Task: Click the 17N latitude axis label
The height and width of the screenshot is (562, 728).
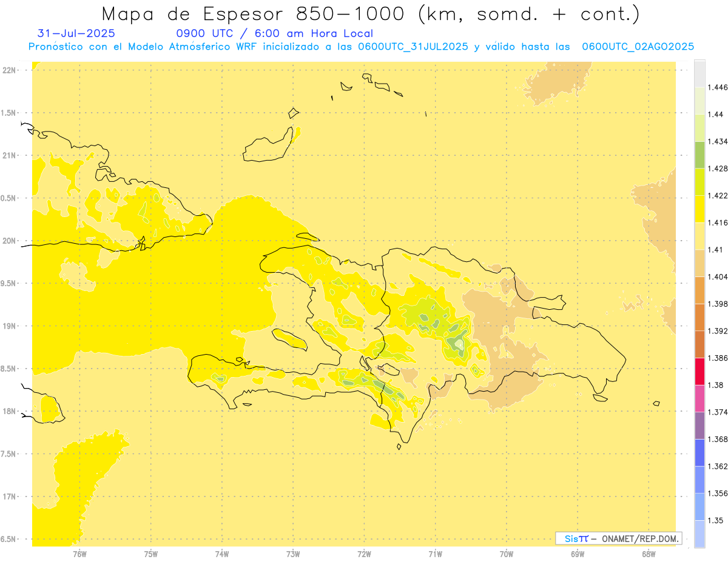Action: coord(9,497)
